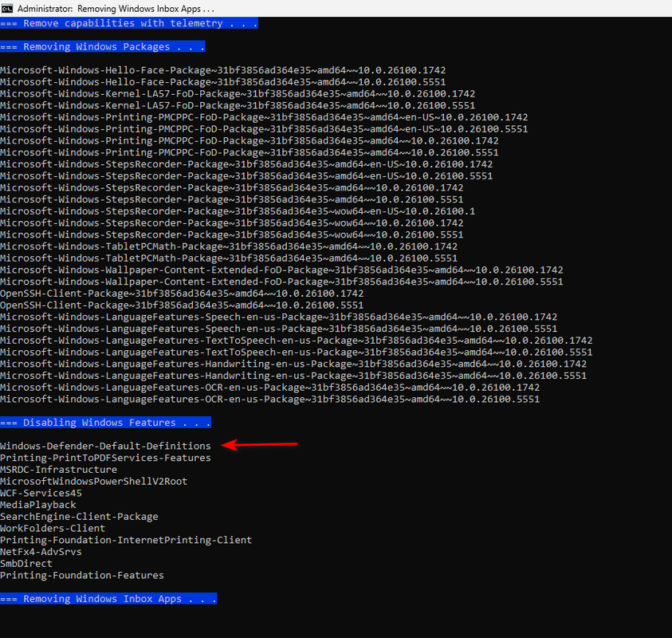The height and width of the screenshot is (638, 672).
Task: Click MediaPlayback feature line
Action: click(x=38, y=505)
